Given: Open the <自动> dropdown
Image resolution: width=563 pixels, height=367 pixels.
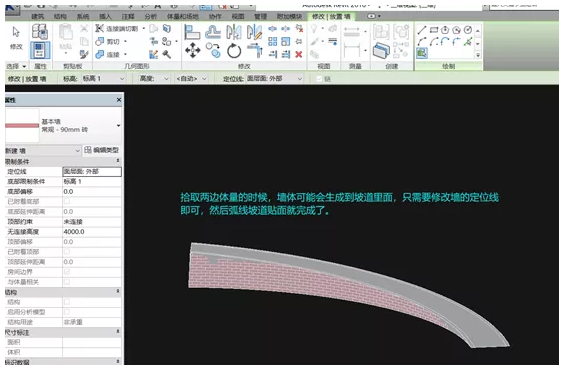Looking at the screenshot, I should pos(191,79).
